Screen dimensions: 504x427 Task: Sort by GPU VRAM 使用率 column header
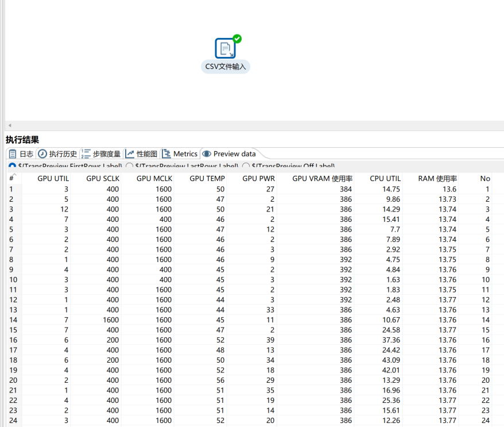(x=322, y=179)
